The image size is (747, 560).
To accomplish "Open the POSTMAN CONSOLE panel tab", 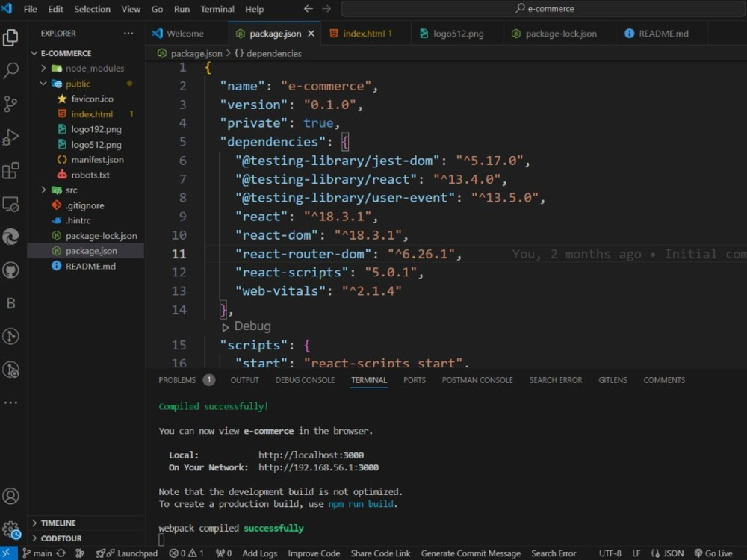I will 477,380.
